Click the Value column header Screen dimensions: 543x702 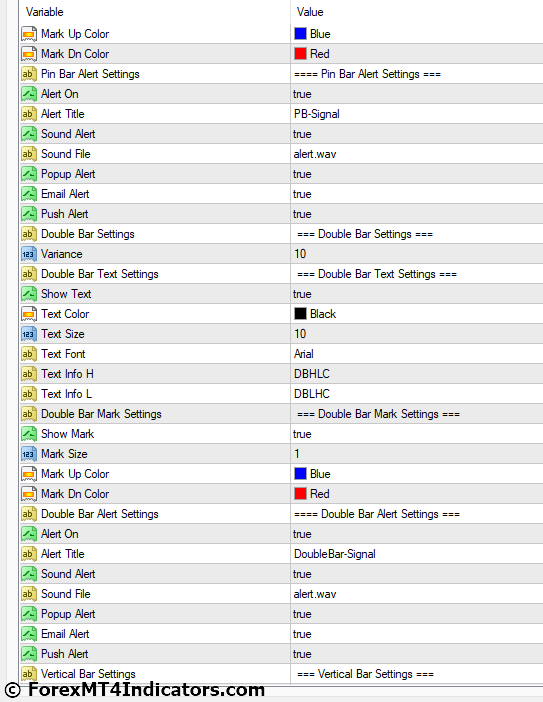pyautogui.click(x=310, y=12)
